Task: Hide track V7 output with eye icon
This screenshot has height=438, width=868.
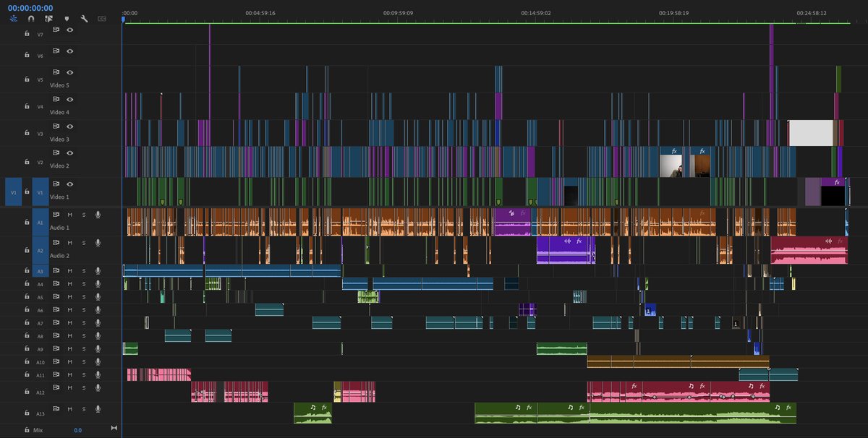Action: (x=70, y=30)
